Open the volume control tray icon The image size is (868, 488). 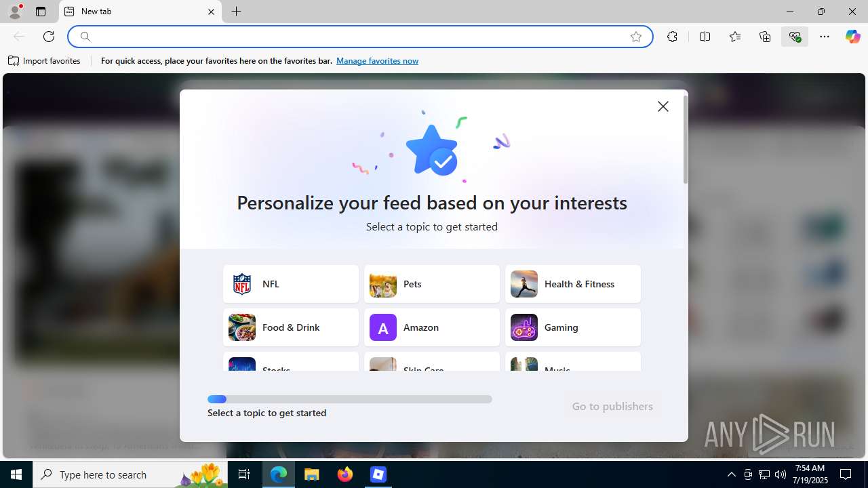tap(781, 474)
